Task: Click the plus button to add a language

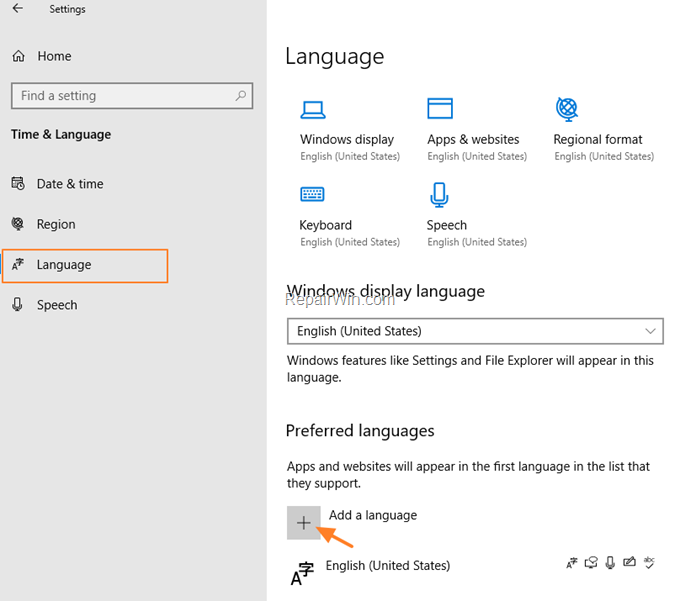Action: pyautogui.click(x=304, y=523)
